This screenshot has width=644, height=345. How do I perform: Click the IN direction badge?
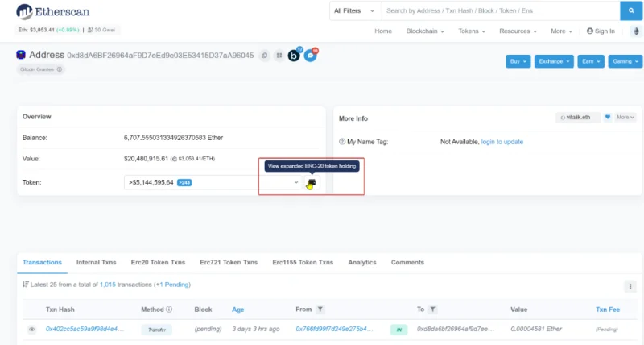tap(398, 330)
